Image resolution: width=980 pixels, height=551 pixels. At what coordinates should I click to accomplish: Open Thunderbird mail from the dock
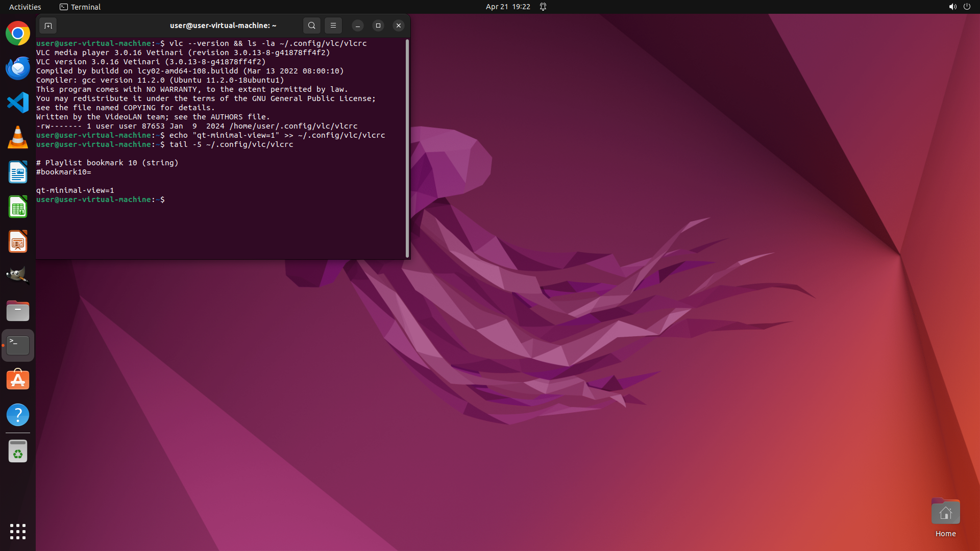click(18, 68)
